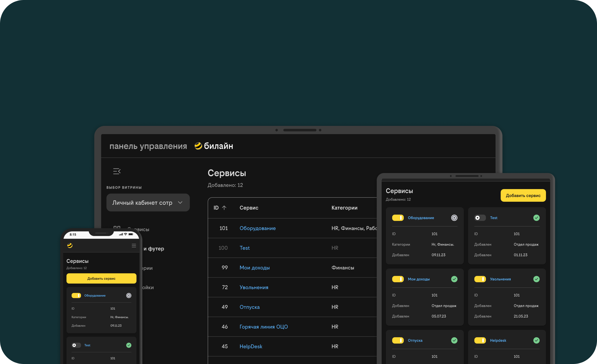Open Оборудование title on tablet card
Image resolution: width=597 pixels, height=364 pixels.
(421, 218)
